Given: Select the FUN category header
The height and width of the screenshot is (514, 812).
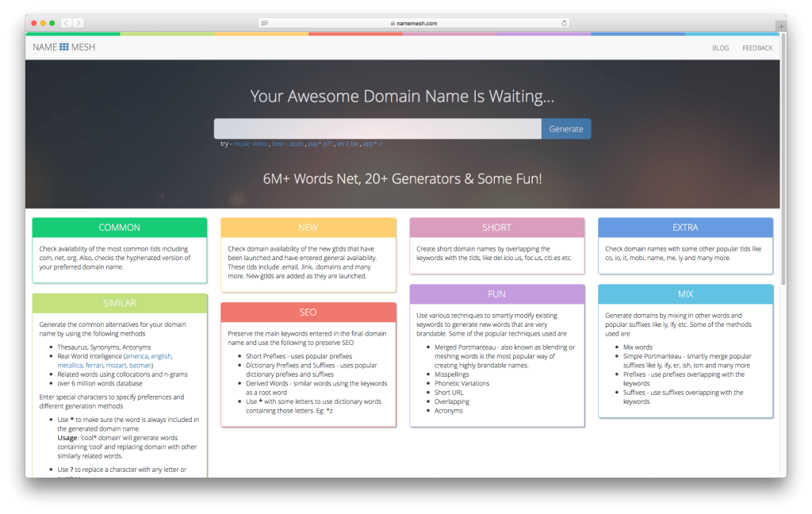Looking at the screenshot, I should point(496,293).
